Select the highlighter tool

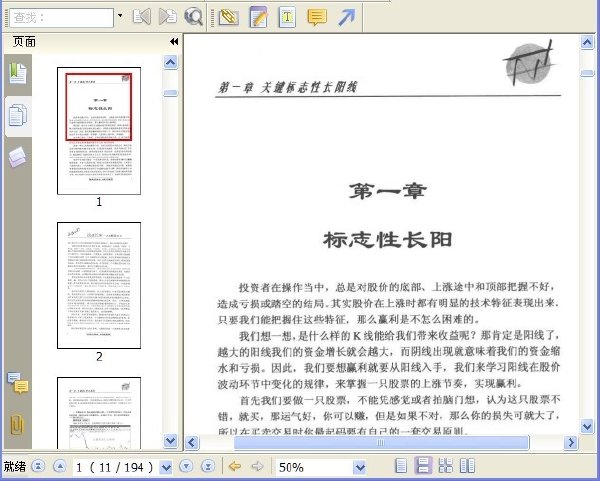[x=228, y=17]
